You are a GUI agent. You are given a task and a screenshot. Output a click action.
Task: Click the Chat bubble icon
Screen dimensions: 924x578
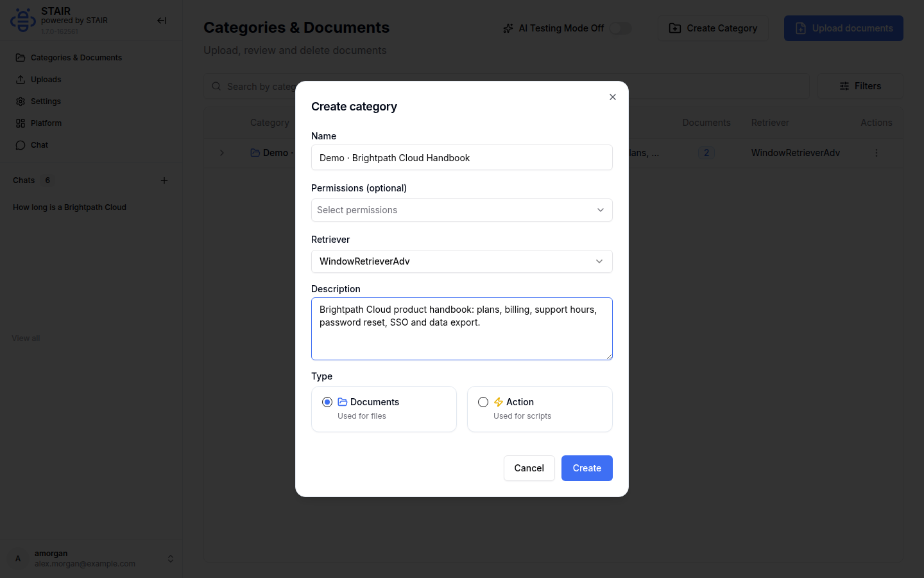21,145
